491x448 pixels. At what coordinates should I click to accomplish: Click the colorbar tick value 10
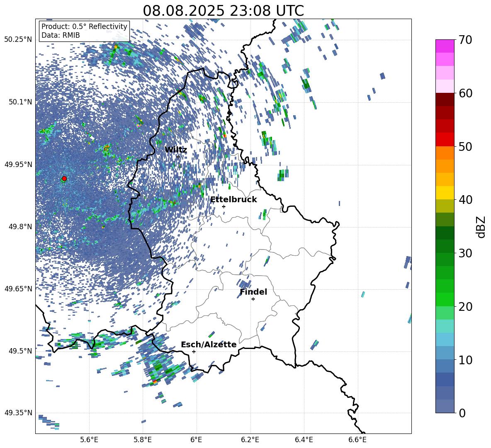coord(465,360)
